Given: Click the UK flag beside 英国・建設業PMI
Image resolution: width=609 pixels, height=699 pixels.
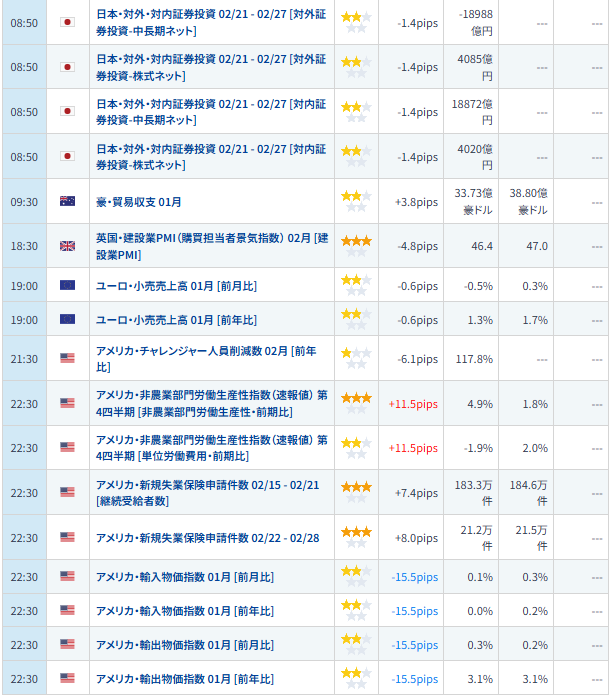Looking at the screenshot, I should click(x=67, y=245).
